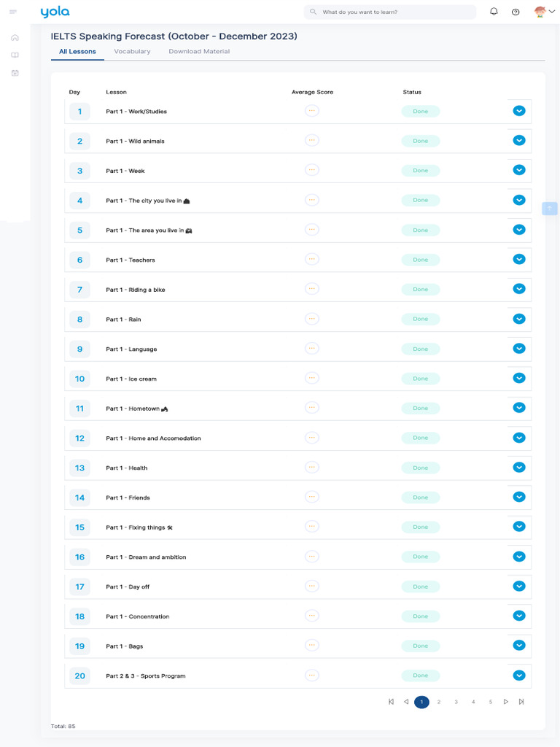Go to home via sidebar icon
Screen dimensions: 560x747
coord(15,37)
